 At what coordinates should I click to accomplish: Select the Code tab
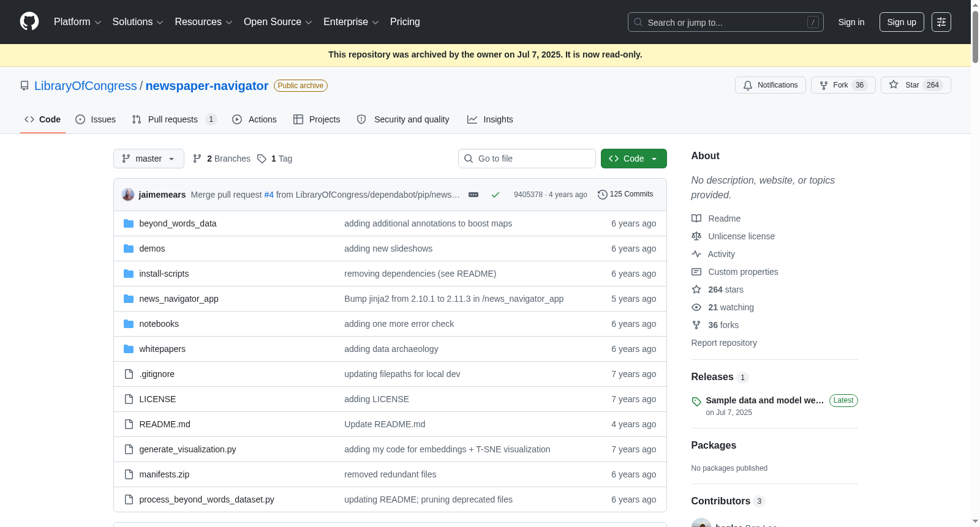point(43,119)
